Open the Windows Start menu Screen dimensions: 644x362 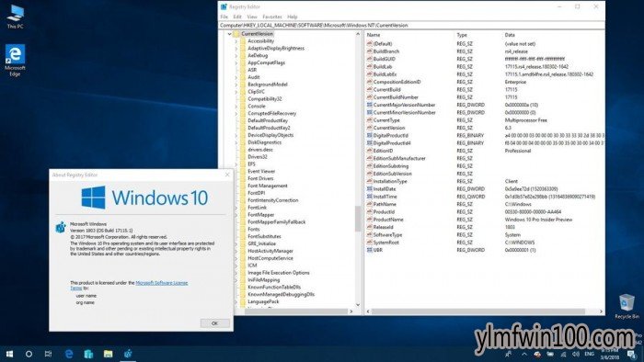click(9, 354)
